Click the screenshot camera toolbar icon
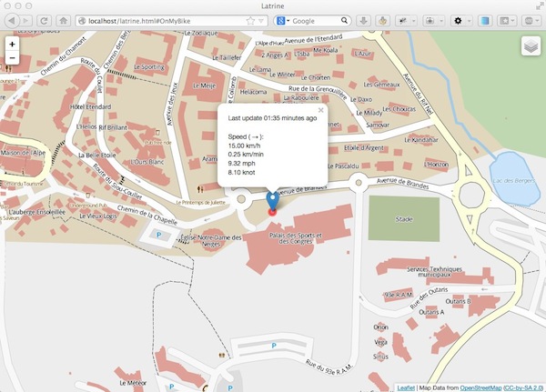Viewport: 546px width, 392px height. coord(430,21)
